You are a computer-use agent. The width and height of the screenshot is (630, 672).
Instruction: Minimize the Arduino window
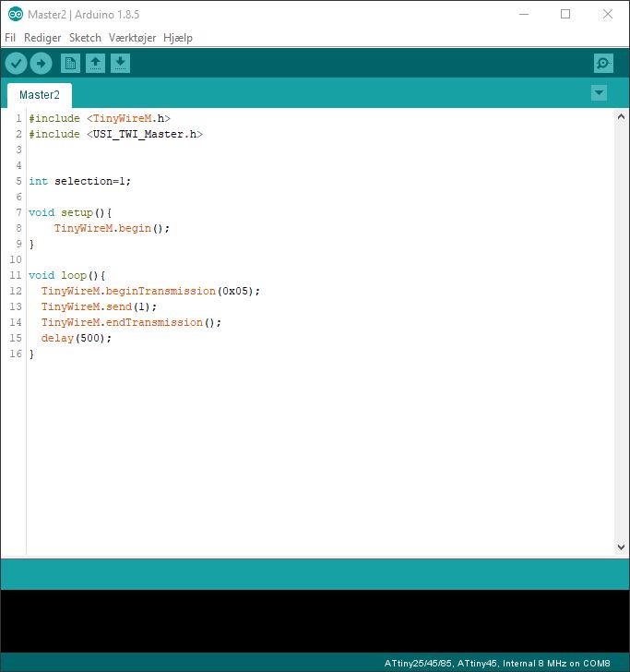click(524, 14)
